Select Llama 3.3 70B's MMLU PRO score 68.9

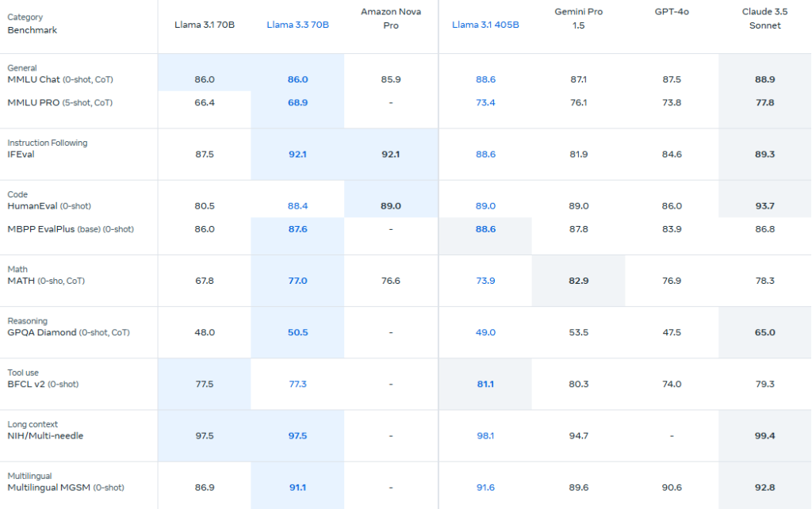coord(298,103)
